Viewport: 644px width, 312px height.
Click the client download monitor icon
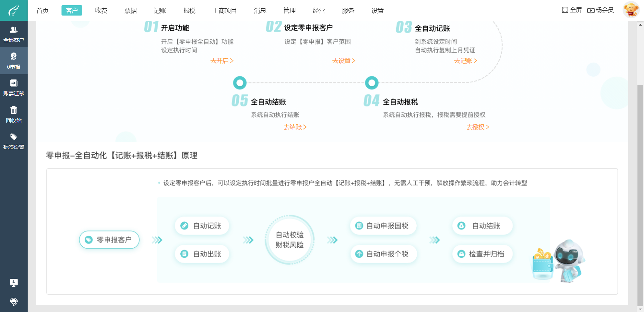coord(14,282)
